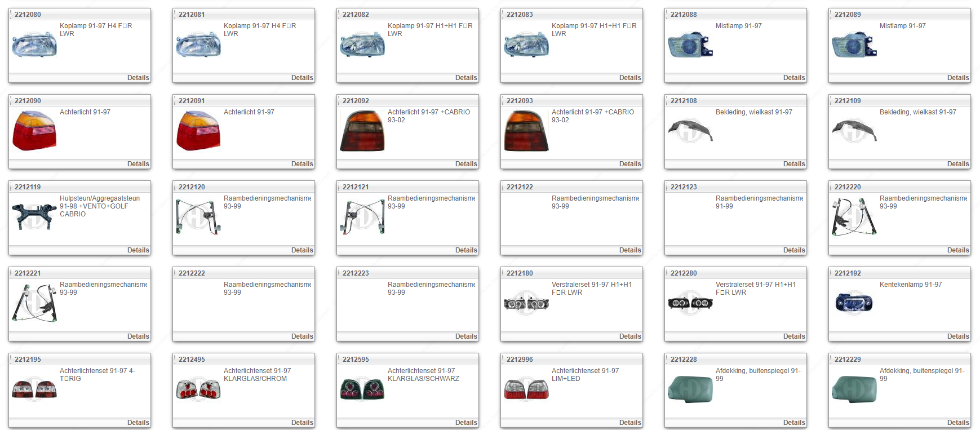Click chrome tail light set image 2212495
980x430 pixels.
[x=198, y=389]
